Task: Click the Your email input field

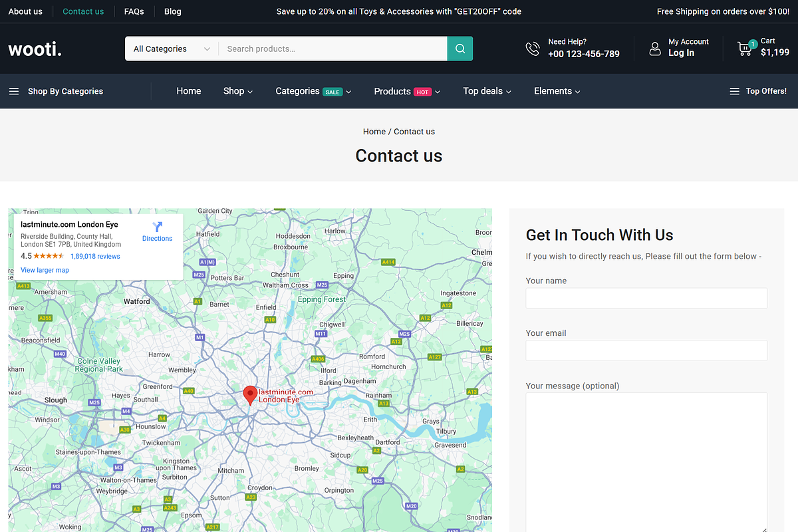Action: click(646, 350)
